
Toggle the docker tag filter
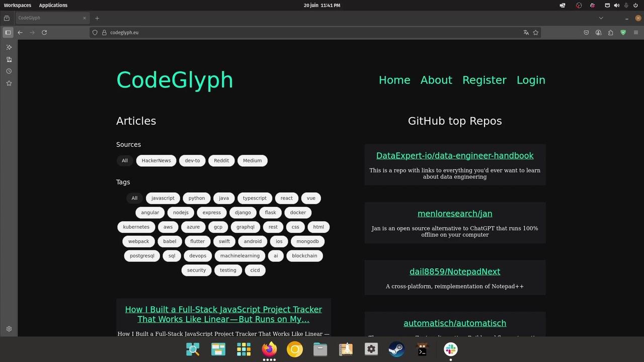point(298,213)
